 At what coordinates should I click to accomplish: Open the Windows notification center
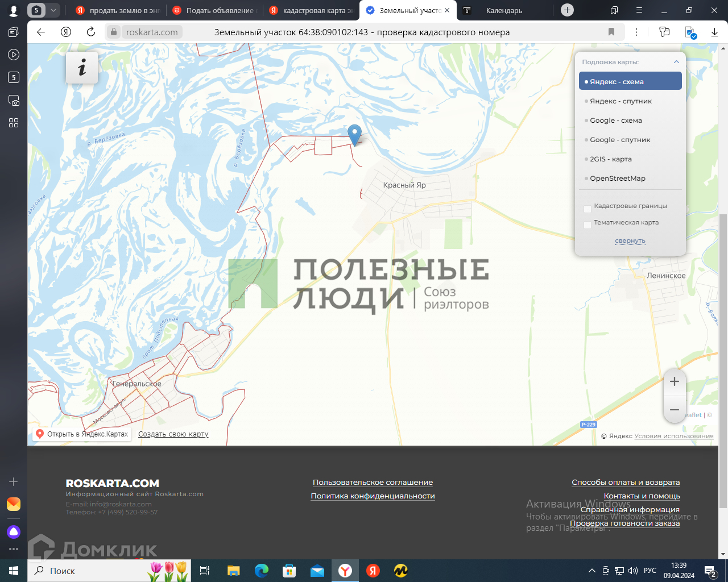[x=710, y=571]
